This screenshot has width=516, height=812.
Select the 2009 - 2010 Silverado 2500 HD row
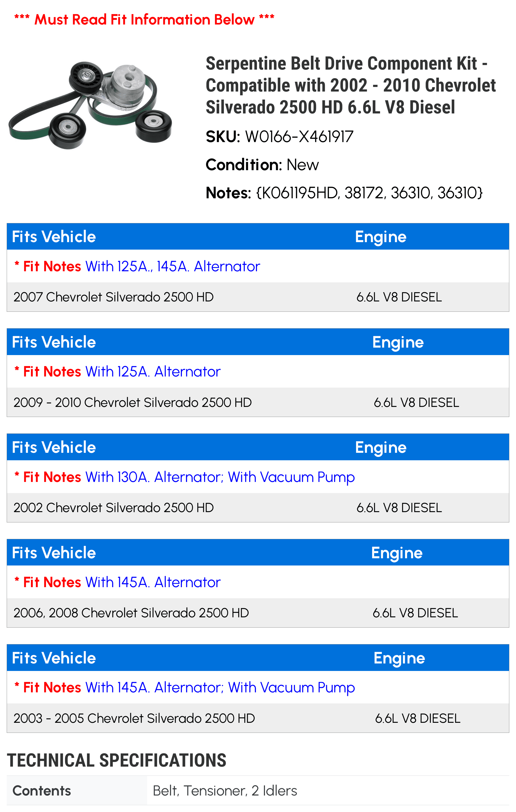pos(258,402)
